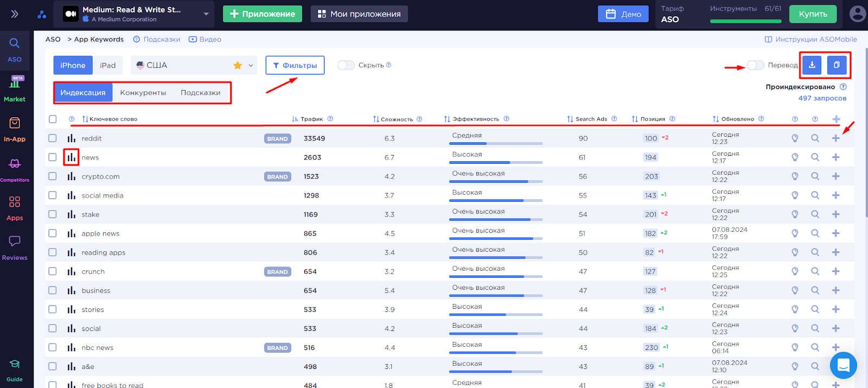Go to ASO breadcrumb link
Image resolution: width=868 pixels, height=388 pixels.
click(x=53, y=39)
